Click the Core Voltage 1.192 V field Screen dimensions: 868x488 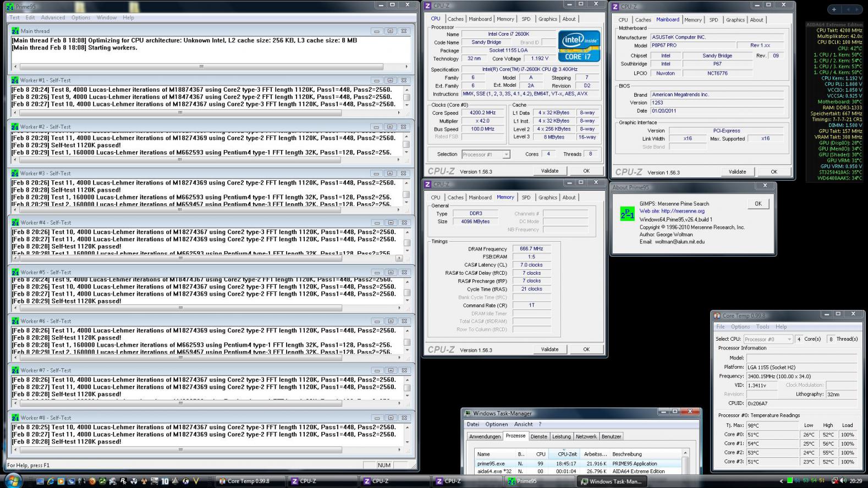(x=539, y=58)
